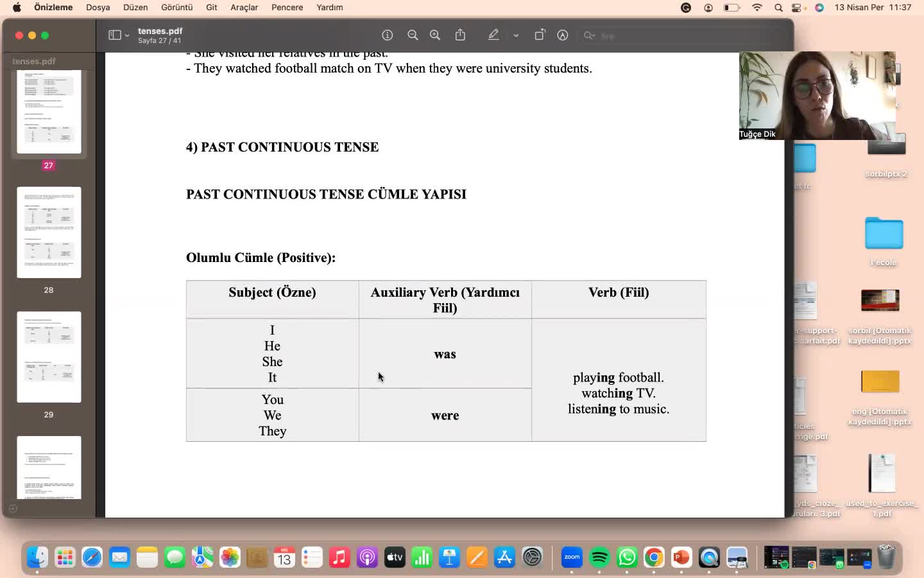Open Control Center in the menu bar
This screenshot has height=578, width=924.
[x=798, y=8]
